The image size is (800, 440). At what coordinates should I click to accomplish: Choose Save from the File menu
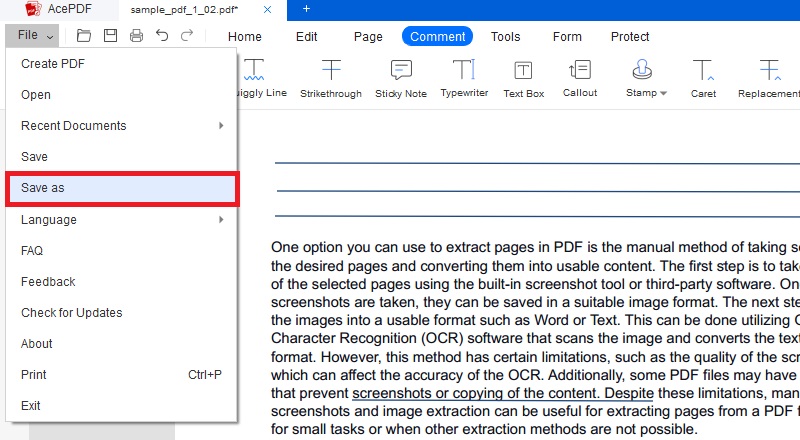tap(121, 157)
